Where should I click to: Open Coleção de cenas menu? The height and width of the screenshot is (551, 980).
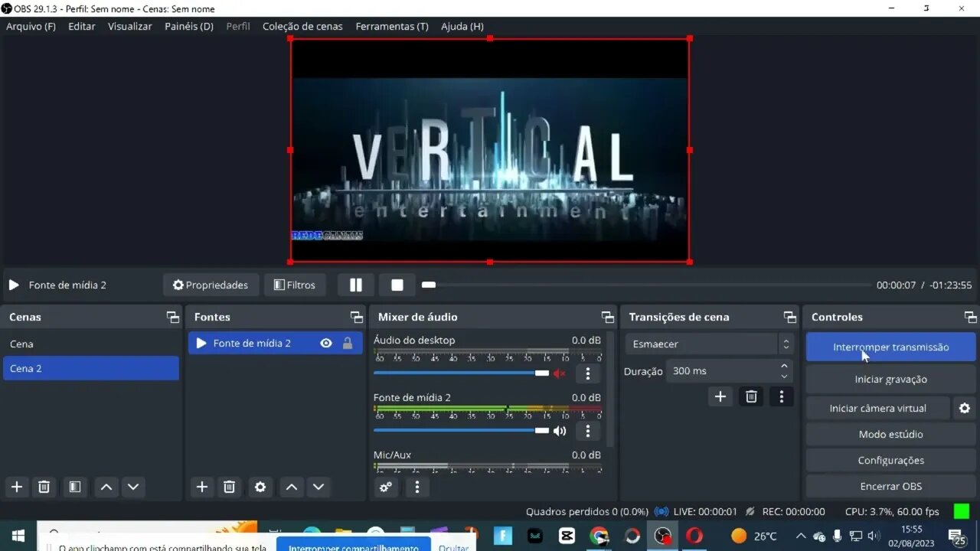[302, 26]
